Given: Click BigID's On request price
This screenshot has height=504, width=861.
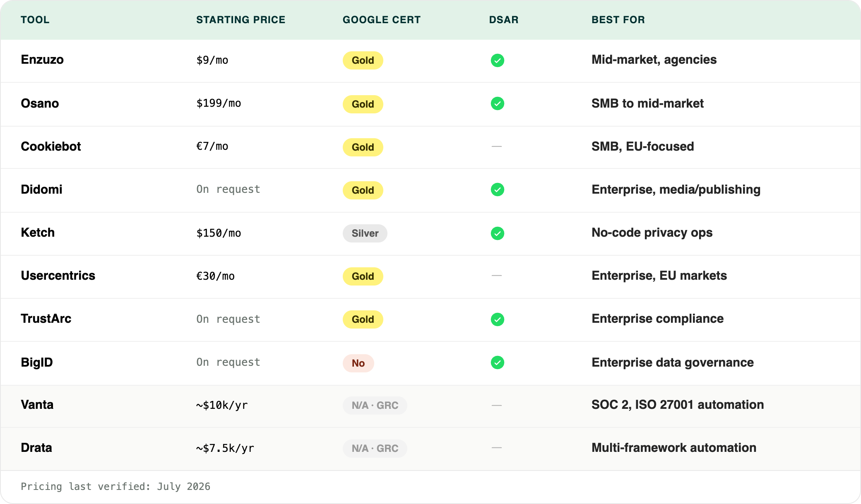Looking at the screenshot, I should (x=228, y=362).
